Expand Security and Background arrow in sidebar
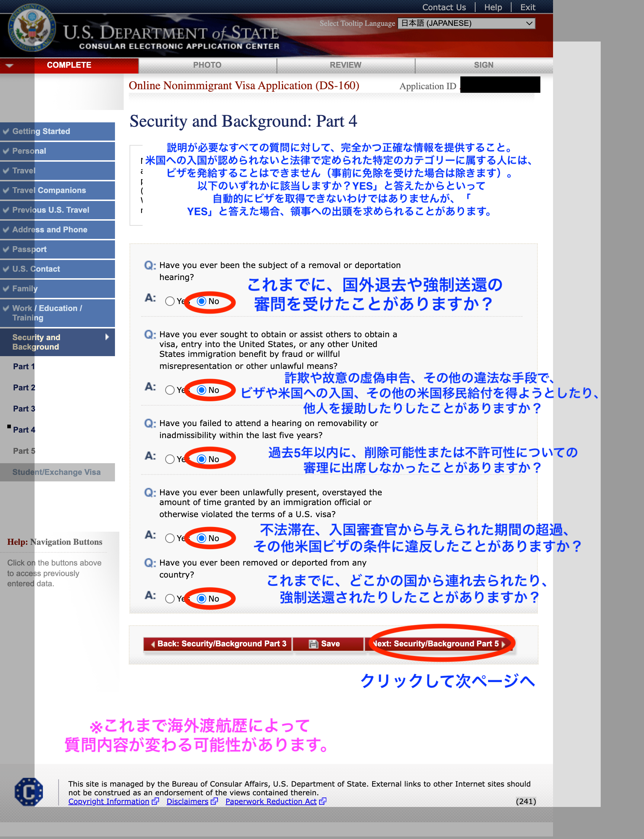Screen dimensions: 644x839 (x=107, y=337)
